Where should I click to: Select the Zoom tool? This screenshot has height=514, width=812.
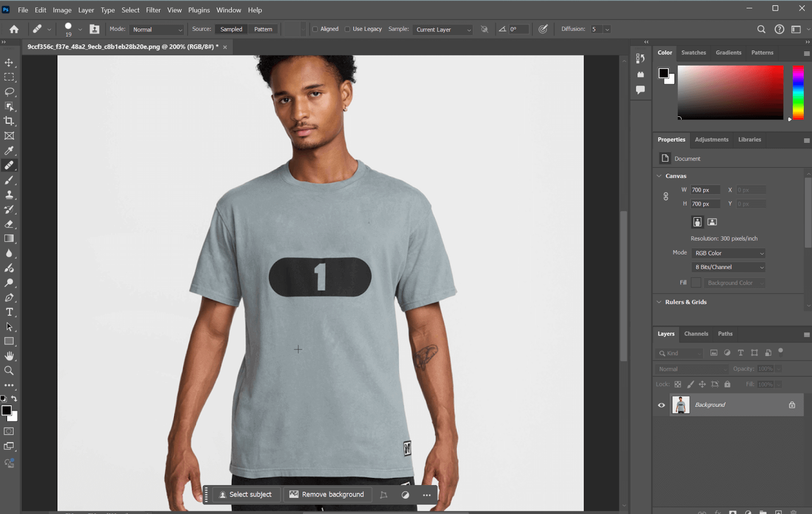point(9,370)
